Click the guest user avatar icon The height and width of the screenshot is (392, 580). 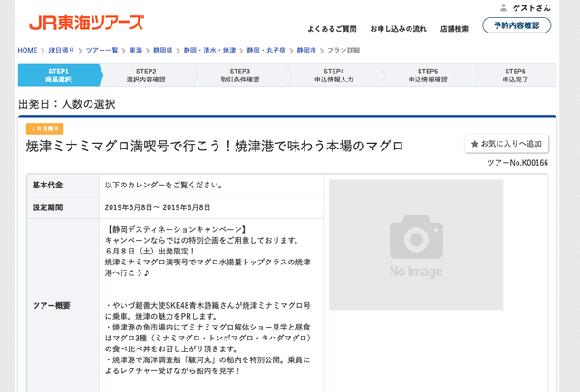pos(504,7)
